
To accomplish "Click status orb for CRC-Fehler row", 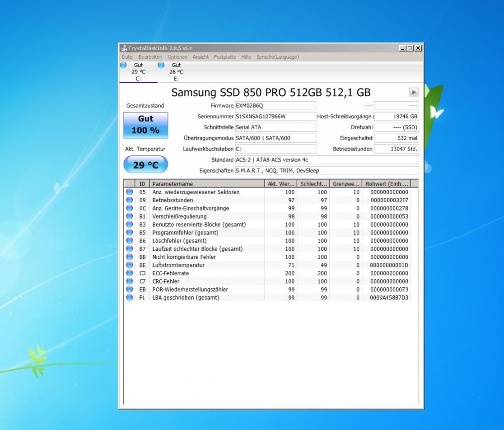I will tap(130, 281).
